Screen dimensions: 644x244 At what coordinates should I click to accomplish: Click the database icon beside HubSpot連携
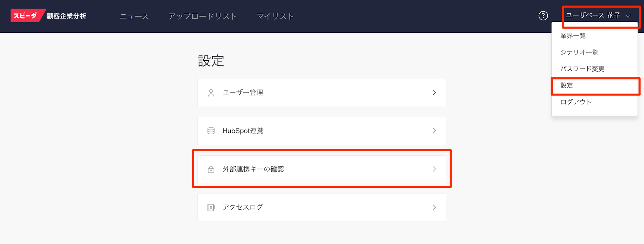tap(211, 131)
